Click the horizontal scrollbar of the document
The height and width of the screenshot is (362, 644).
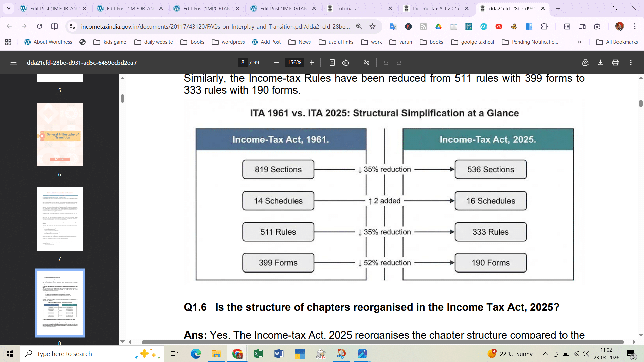[382, 342]
